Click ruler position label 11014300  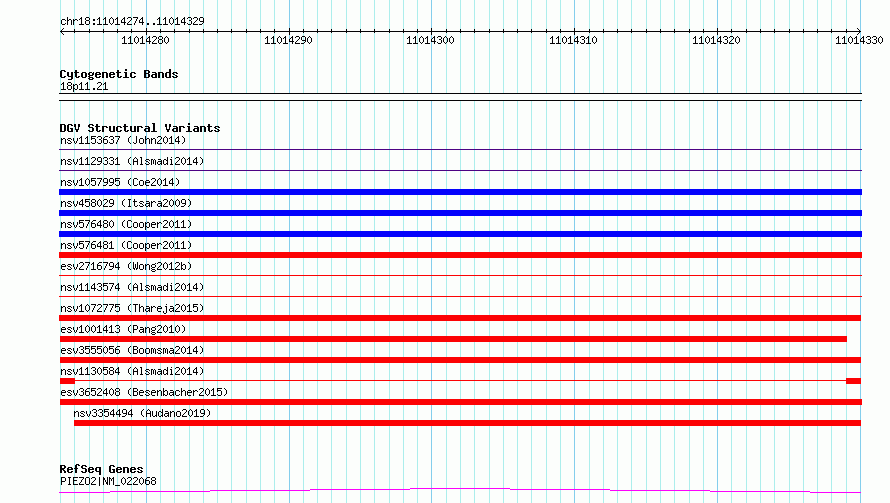click(x=430, y=40)
